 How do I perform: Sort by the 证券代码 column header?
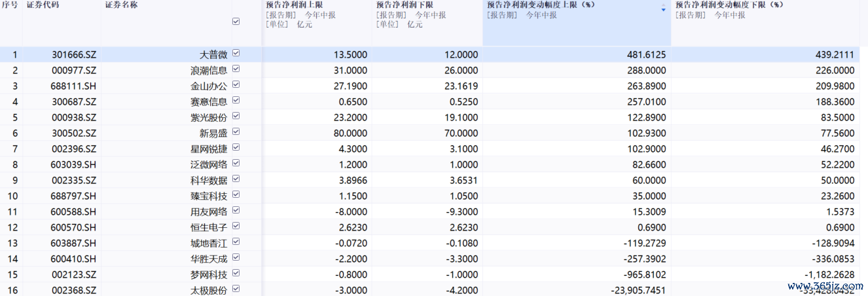[42, 5]
